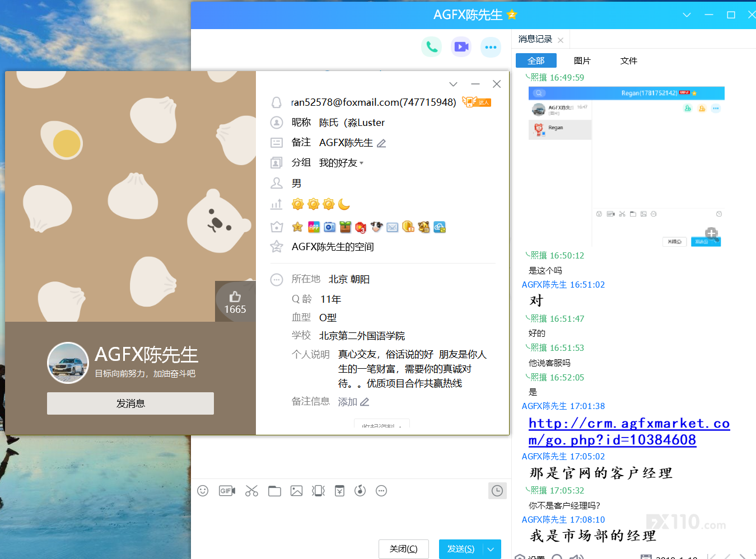Open the mail envelope service icon
756x559 pixels.
pyautogui.click(x=393, y=227)
